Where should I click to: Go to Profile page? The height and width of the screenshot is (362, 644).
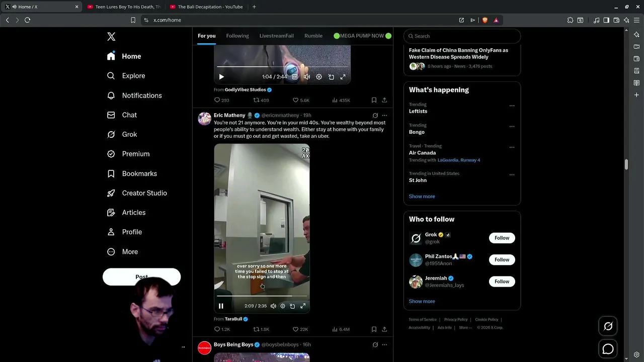[x=124, y=232]
